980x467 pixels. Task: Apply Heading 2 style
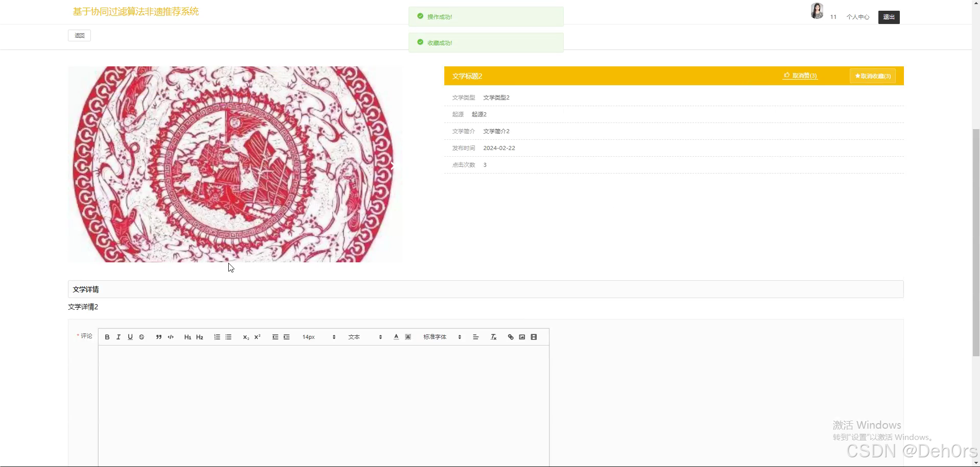point(200,337)
